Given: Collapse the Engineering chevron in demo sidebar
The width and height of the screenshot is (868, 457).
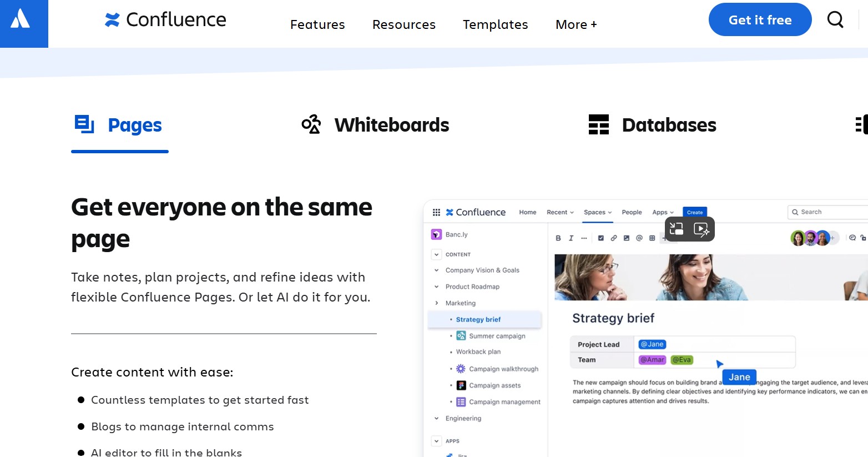Looking at the screenshot, I should [x=437, y=419].
